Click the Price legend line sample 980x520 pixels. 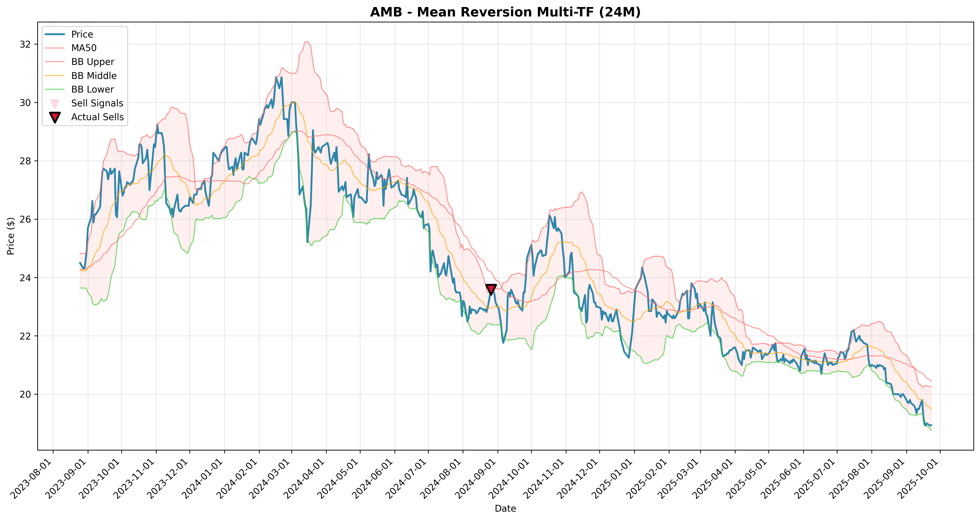click(55, 34)
